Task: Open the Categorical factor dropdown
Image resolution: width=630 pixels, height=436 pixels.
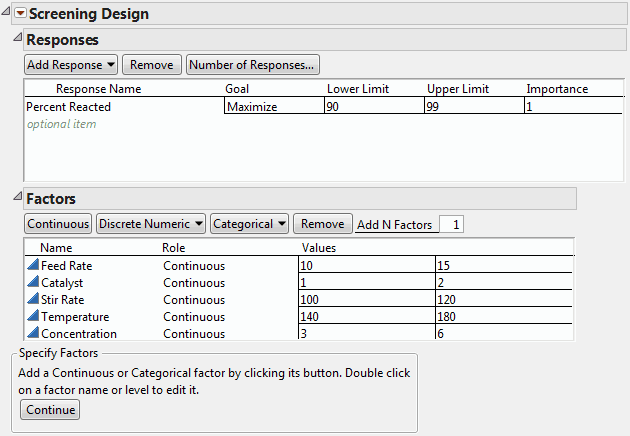Action: point(250,224)
